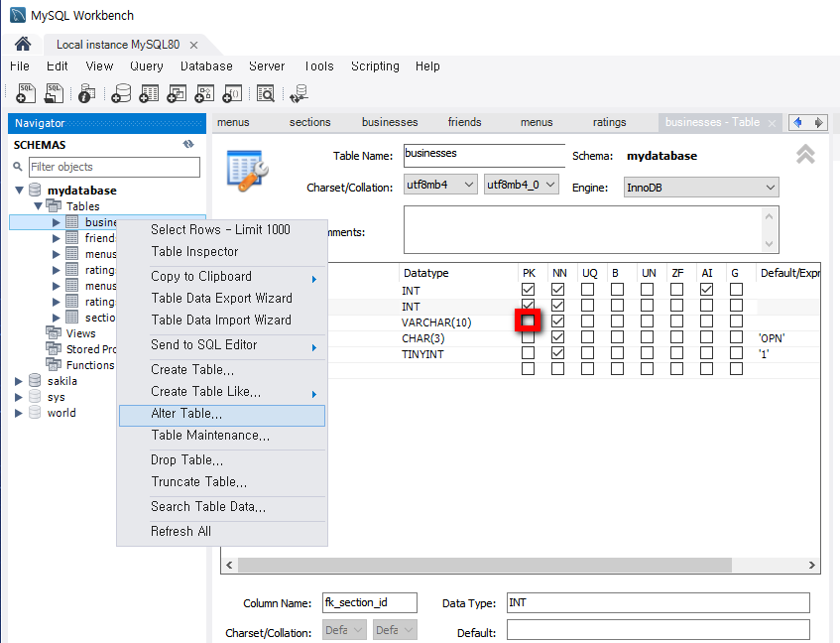Viewport: 840px width, 643px height.
Task: Open the InnoDB engine dropdown
Action: tap(701, 188)
